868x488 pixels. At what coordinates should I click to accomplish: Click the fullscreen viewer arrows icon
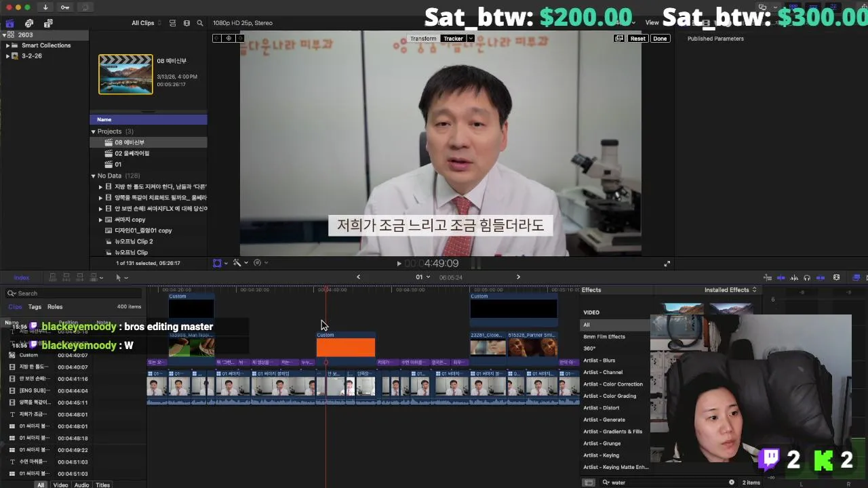(667, 264)
